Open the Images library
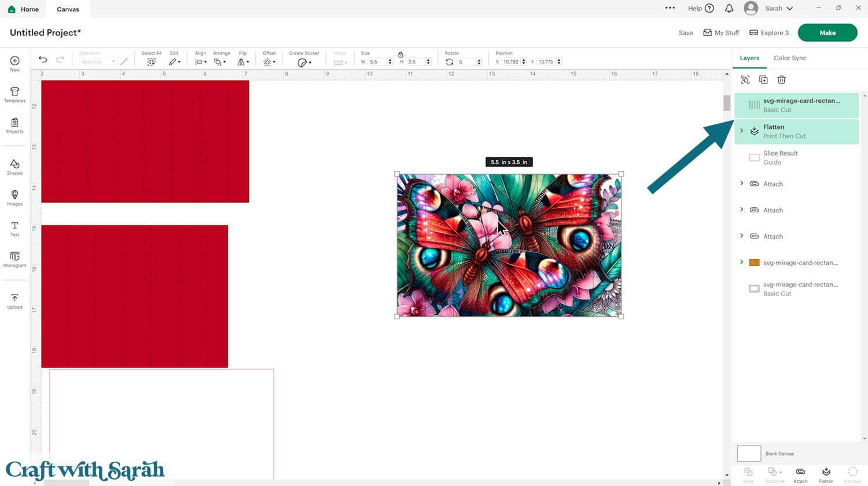Image resolution: width=868 pixels, height=486 pixels. point(14,197)
